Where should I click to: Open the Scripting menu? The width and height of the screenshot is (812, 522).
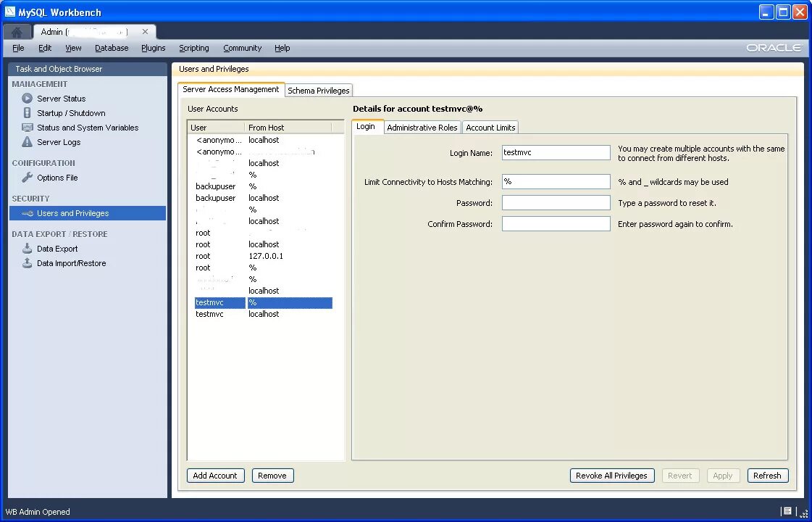193,48
